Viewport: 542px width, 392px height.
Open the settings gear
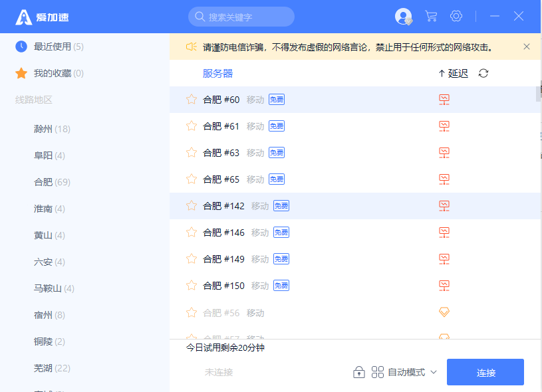coord(456,16)
